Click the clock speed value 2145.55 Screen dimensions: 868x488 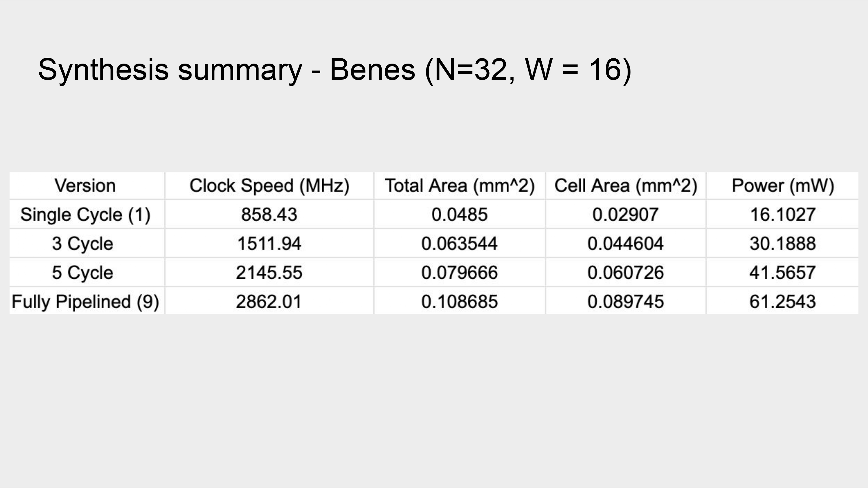tap(269, 272)
